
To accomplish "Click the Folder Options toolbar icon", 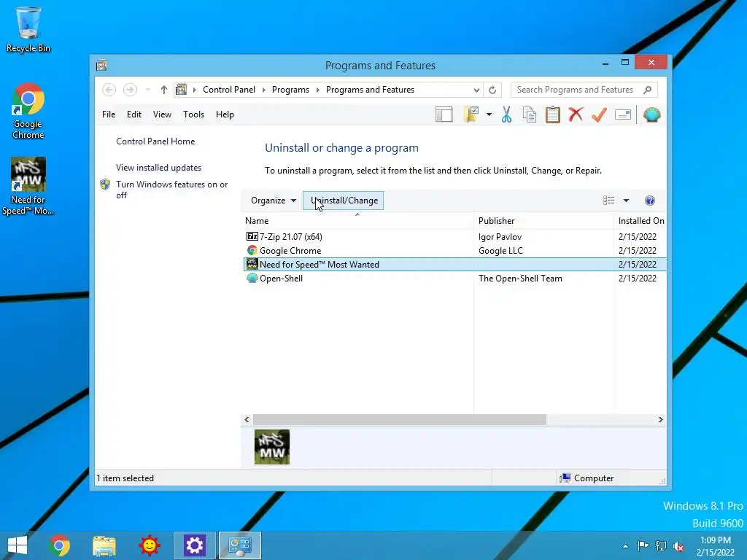I will (x=471, y=114).
